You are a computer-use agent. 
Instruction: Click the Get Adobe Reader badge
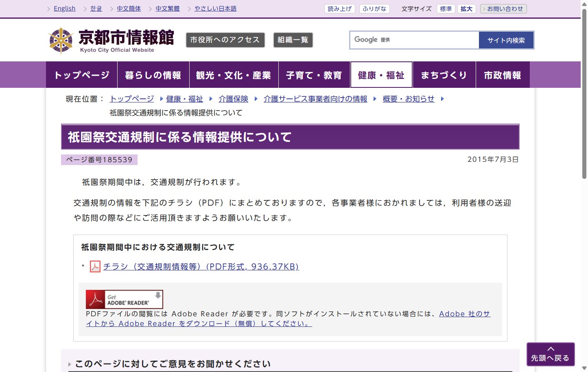point(124,299)
